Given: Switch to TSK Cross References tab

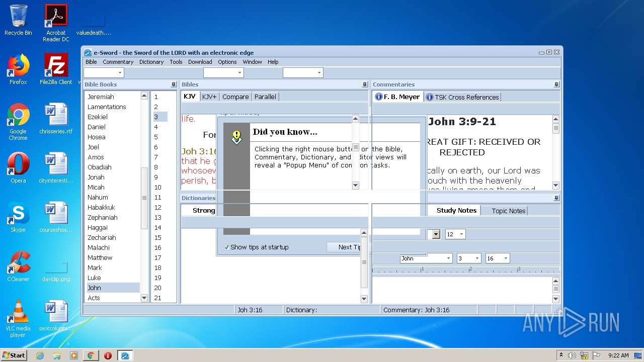Looking at the screenshot, I should [462, 97].
